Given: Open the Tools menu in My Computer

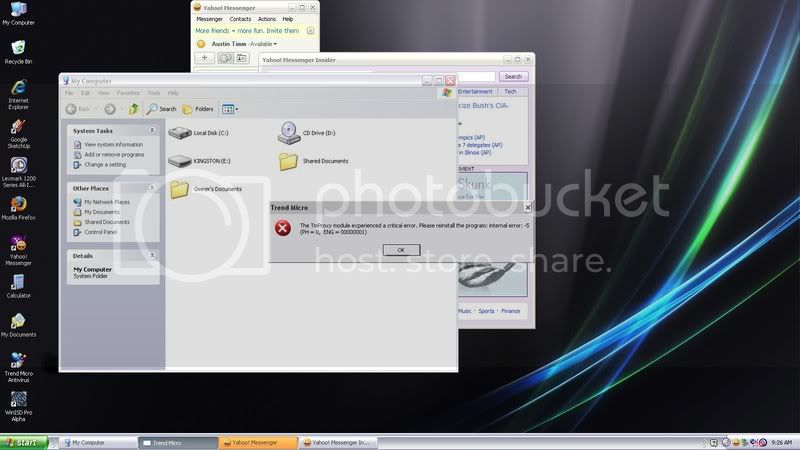Looking at the screenshot, I should pos(154,93).
